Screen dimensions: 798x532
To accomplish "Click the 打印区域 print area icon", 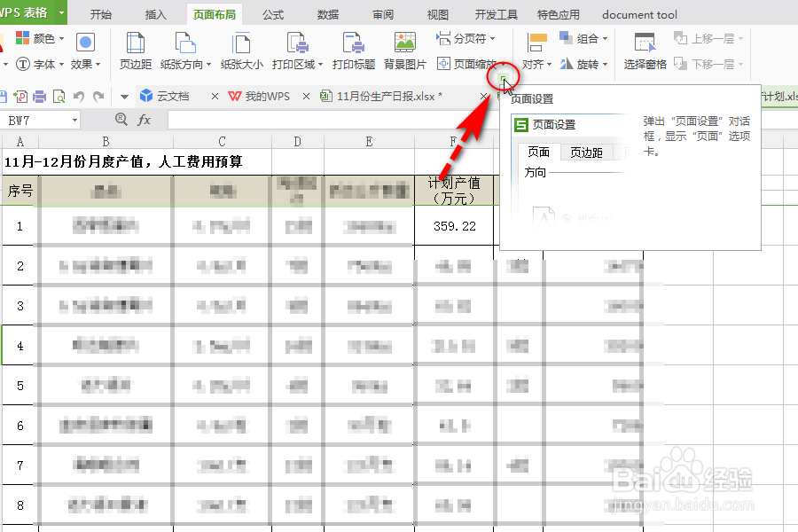I will [298, 43].
